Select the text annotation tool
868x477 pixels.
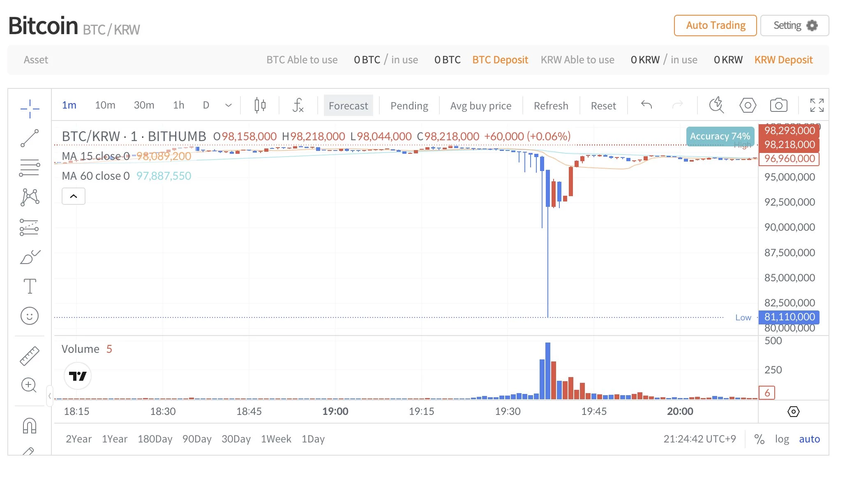[30, 286]
